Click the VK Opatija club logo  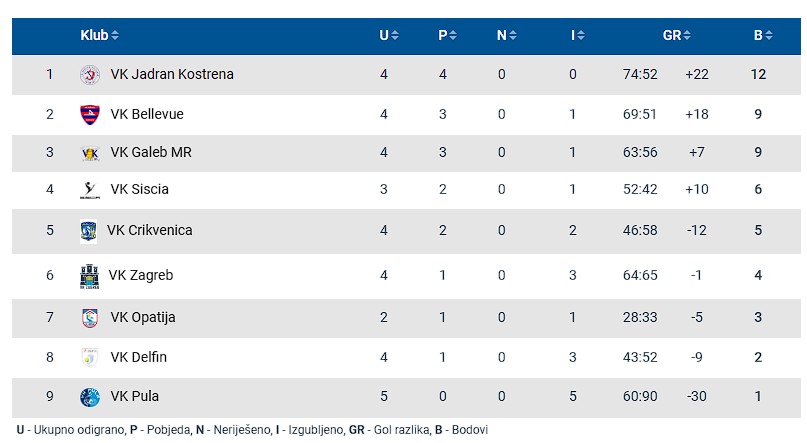(x=90, y=318)
